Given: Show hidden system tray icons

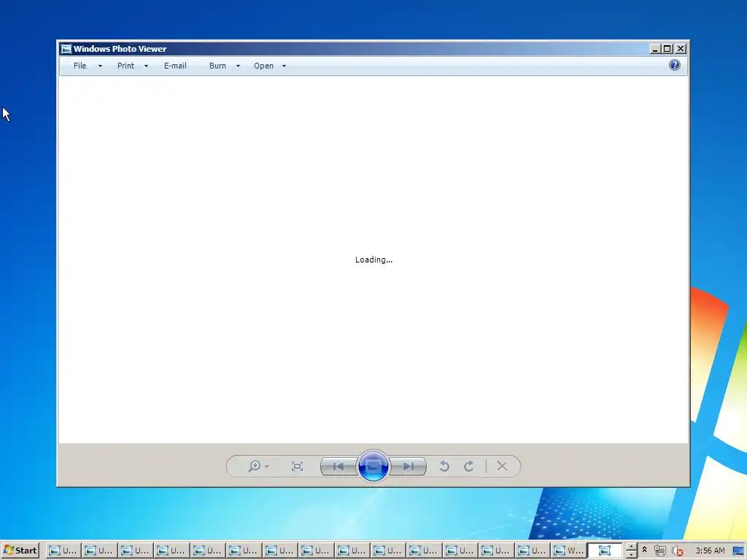Looking at the screenshot, I should coord(645,550).
